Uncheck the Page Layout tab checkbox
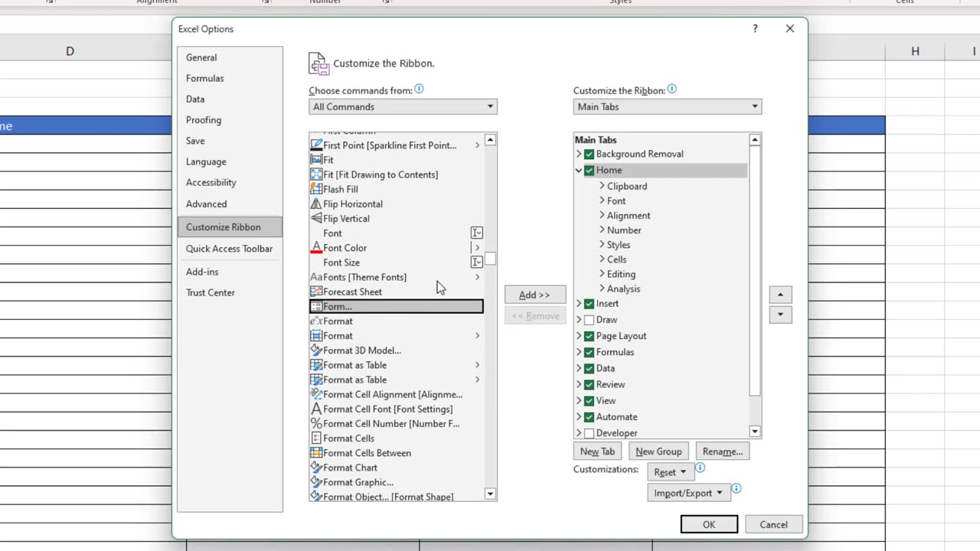Screen dimensions: 980x551 (589, 336)
